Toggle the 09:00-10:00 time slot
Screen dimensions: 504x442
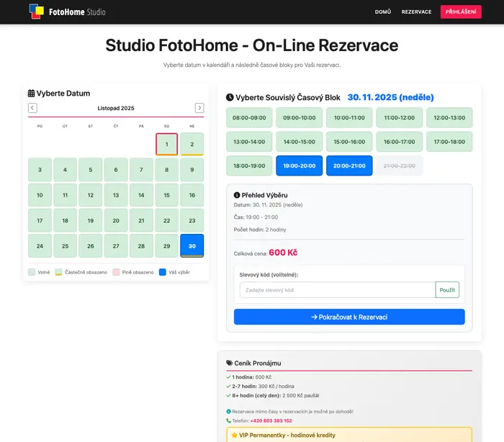[x=300, y=117]
